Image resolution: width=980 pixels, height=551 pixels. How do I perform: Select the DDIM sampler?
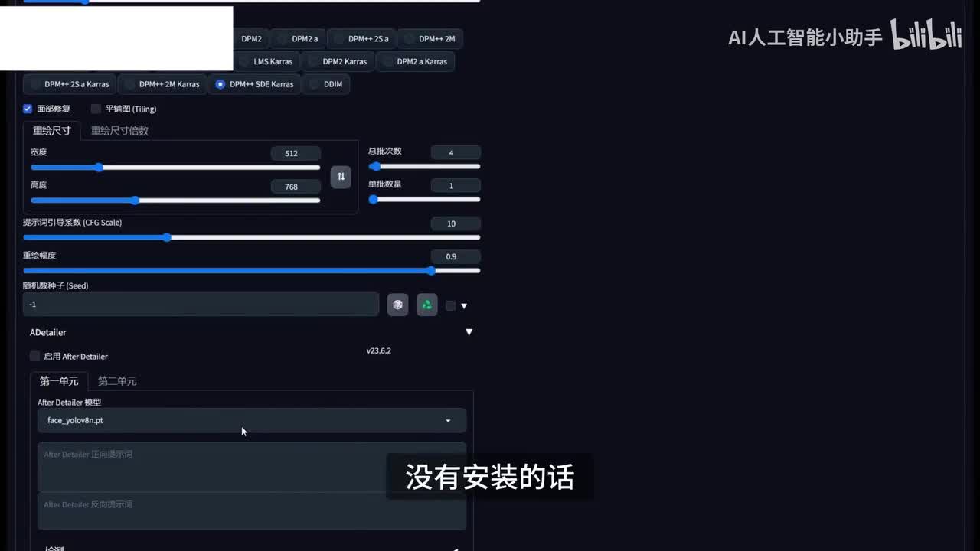coord(325,84)
